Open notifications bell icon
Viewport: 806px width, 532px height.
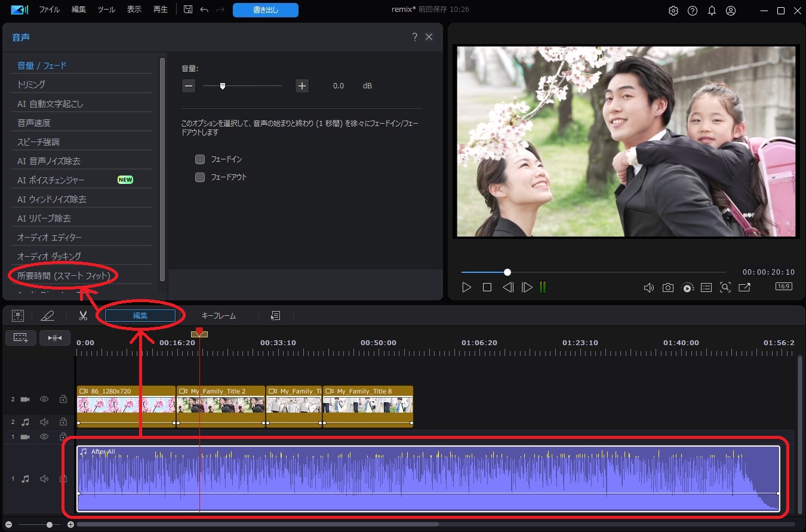click(712, 11)
